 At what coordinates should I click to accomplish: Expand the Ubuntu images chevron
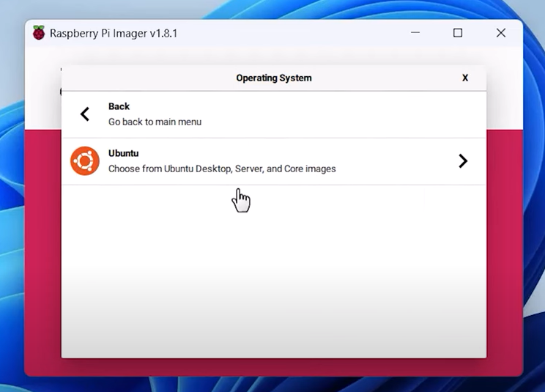[x=463, y=161]
